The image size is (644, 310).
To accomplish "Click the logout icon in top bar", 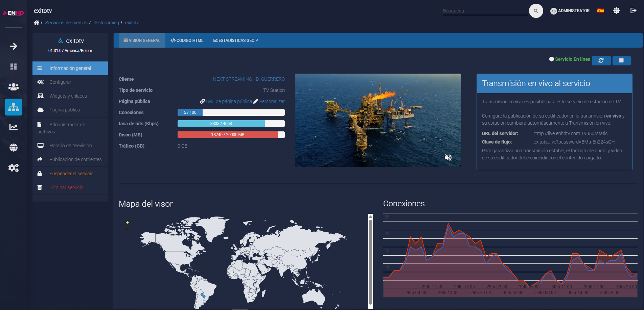I will tap(633, 11).
